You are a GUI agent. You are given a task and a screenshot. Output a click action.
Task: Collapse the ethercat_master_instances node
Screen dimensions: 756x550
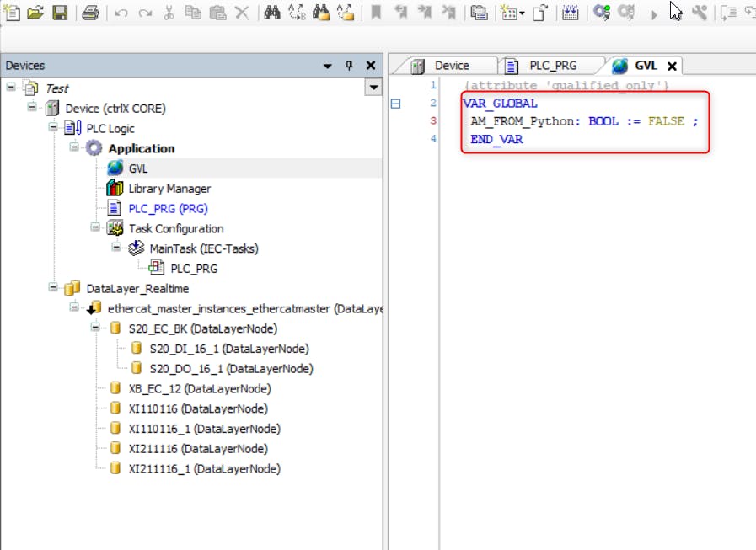(x=74, y=307)
